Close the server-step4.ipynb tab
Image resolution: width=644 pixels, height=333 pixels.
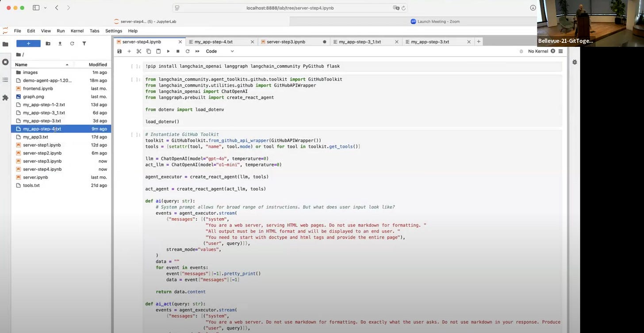tap(180, 42)
